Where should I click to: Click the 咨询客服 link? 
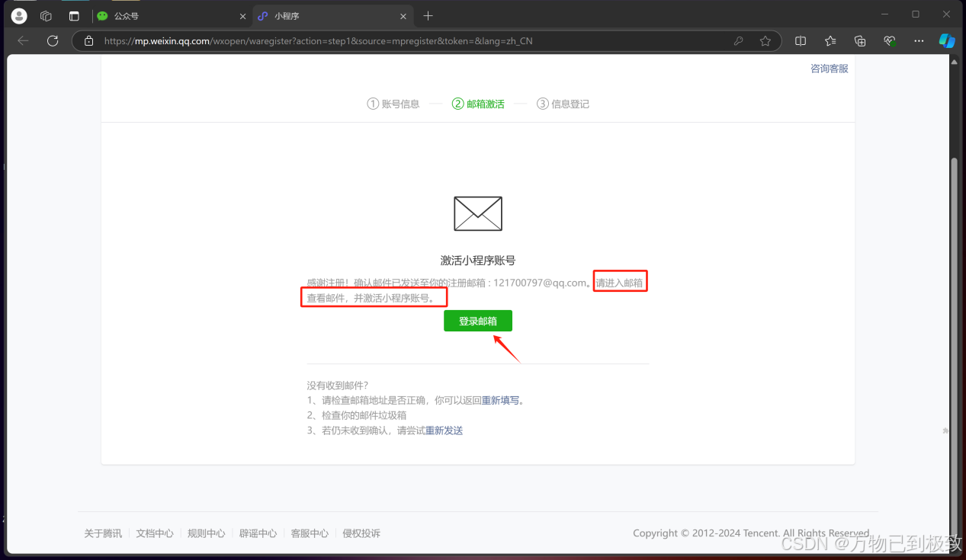pos(829,69)
